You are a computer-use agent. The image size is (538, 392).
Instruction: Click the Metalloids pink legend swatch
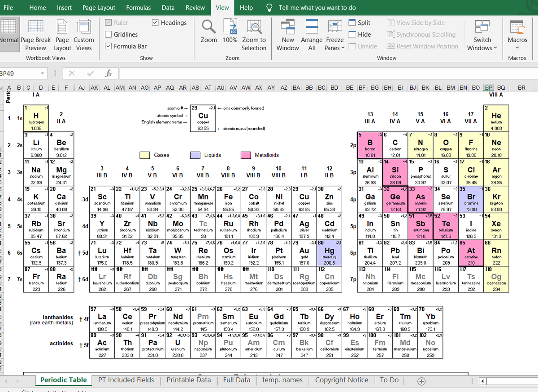pos(246,155)
